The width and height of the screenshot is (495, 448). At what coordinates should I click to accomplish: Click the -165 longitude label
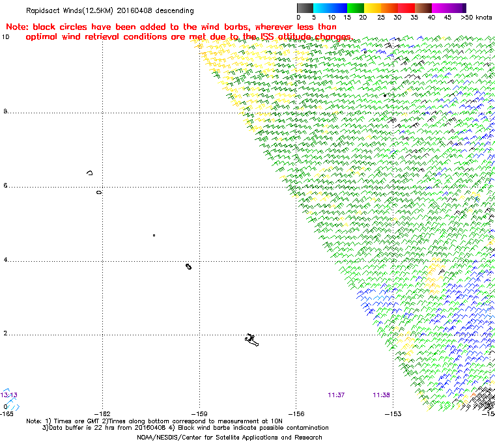tap(7, 413)
